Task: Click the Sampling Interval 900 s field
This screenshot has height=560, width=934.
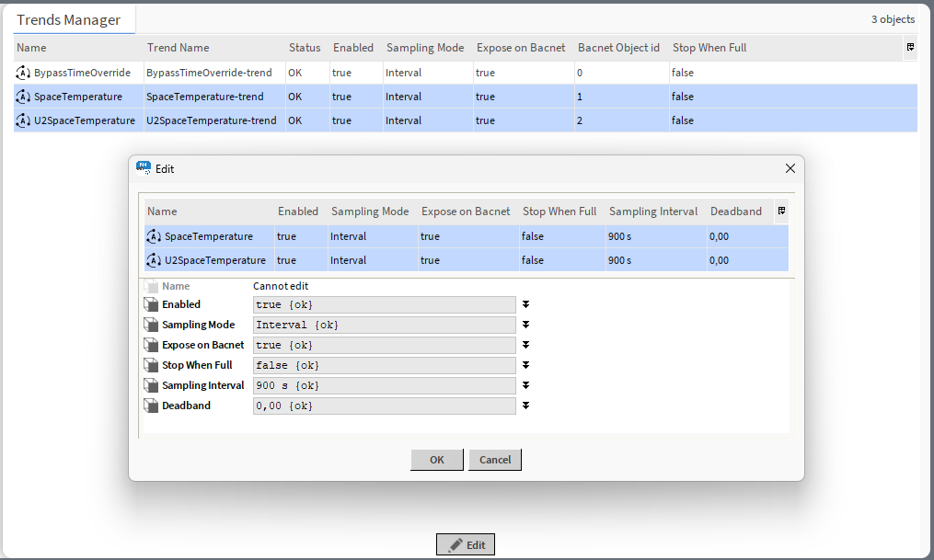Action: tap(384, 385)
